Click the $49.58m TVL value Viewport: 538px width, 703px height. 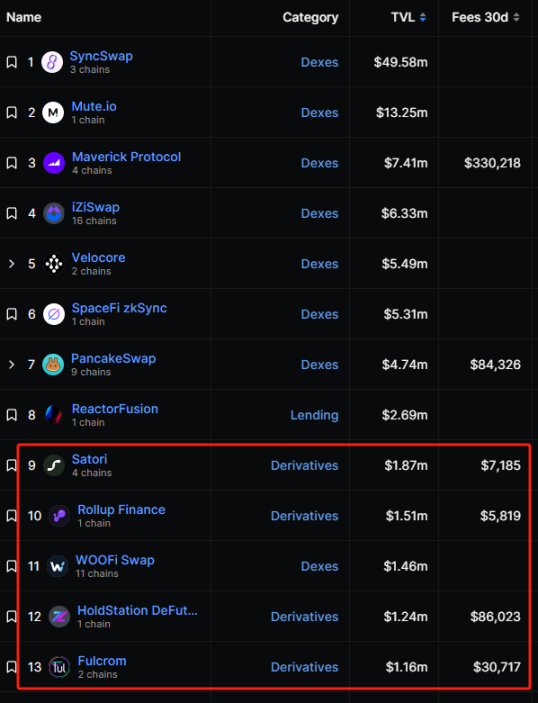[x=401, y=62]
